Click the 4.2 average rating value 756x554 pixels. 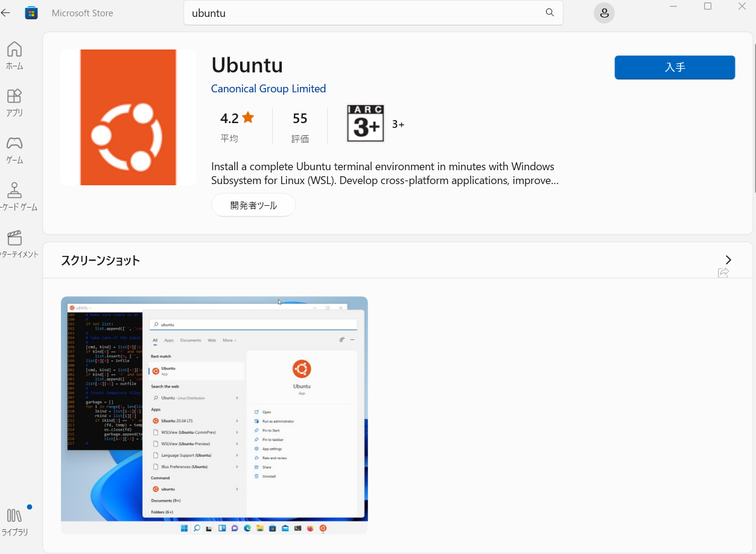[229, 118]
